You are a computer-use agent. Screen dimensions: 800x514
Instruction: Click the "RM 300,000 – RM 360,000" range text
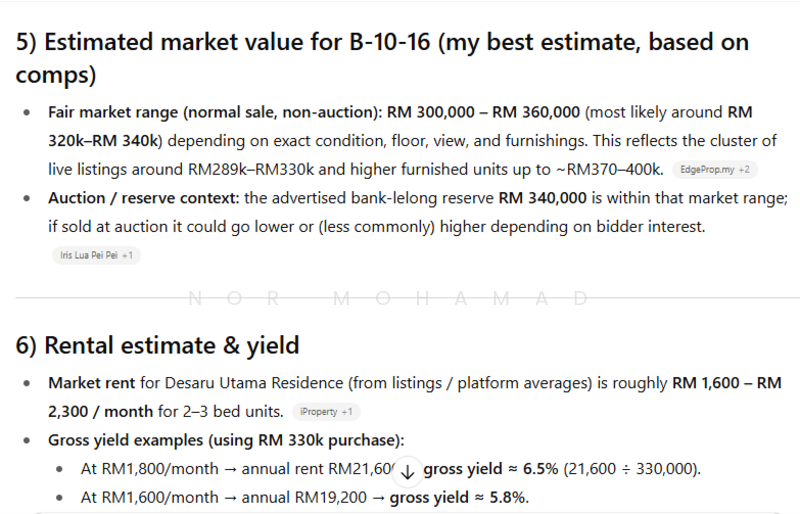(x=484, y=112)
